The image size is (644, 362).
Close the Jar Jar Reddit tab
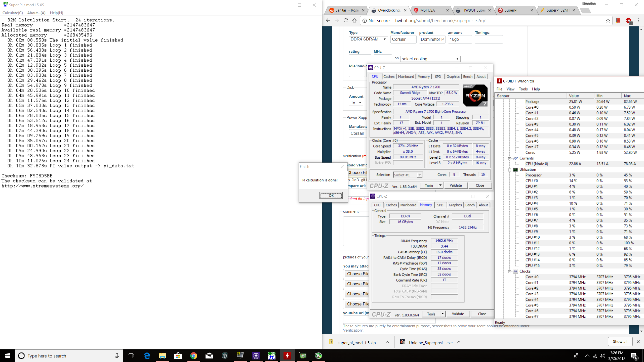[x=363, y=10]
